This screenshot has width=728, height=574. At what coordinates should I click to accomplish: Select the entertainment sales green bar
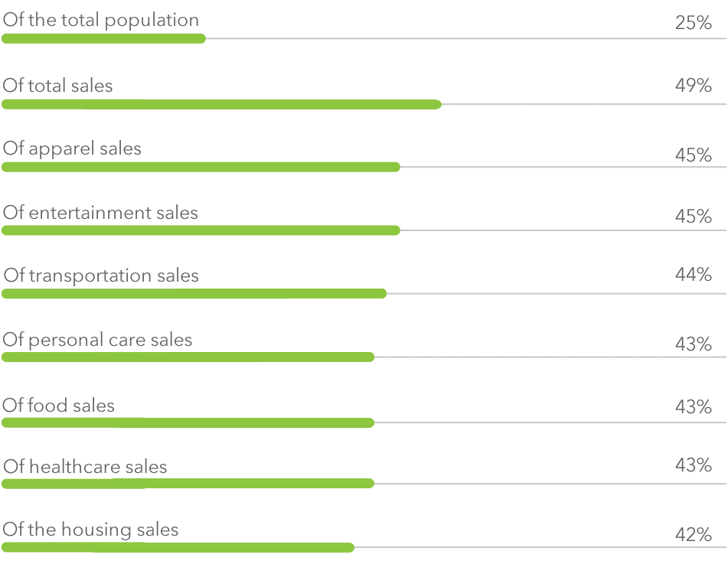[x=201, y=230]
